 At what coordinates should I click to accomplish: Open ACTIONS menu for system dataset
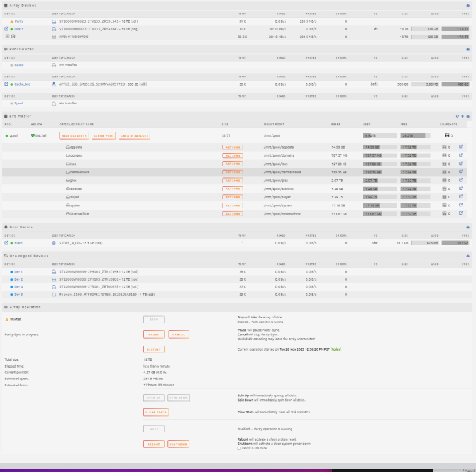(x=233, y=206)
